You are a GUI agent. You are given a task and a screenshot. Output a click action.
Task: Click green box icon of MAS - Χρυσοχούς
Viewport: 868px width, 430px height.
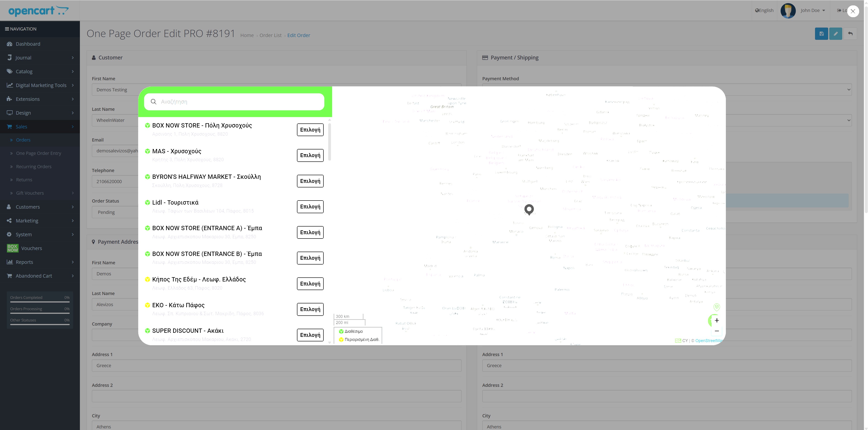coord(147,151)
